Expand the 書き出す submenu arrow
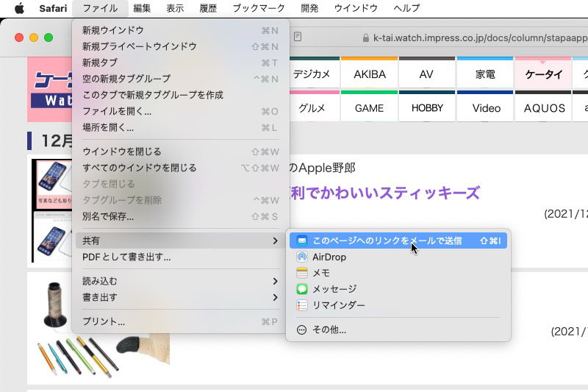Screen dimensions: 588x392 (275, 297)
